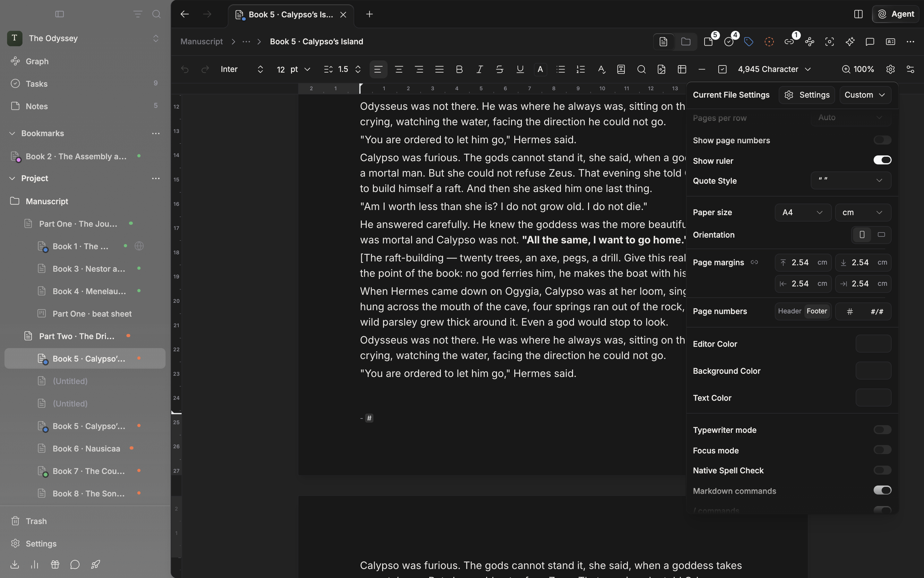Screen dimensions: 924x578
Task: Disable Markdown commands toggle
Action: click(x=882, y=490)
